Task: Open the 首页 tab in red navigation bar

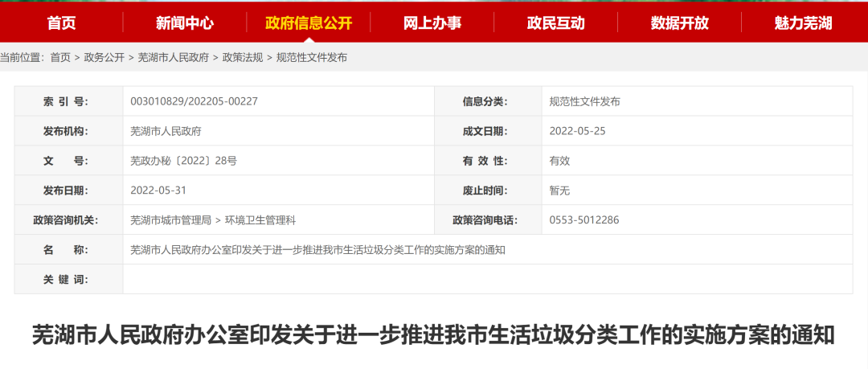Action: [x=61, y=23]
